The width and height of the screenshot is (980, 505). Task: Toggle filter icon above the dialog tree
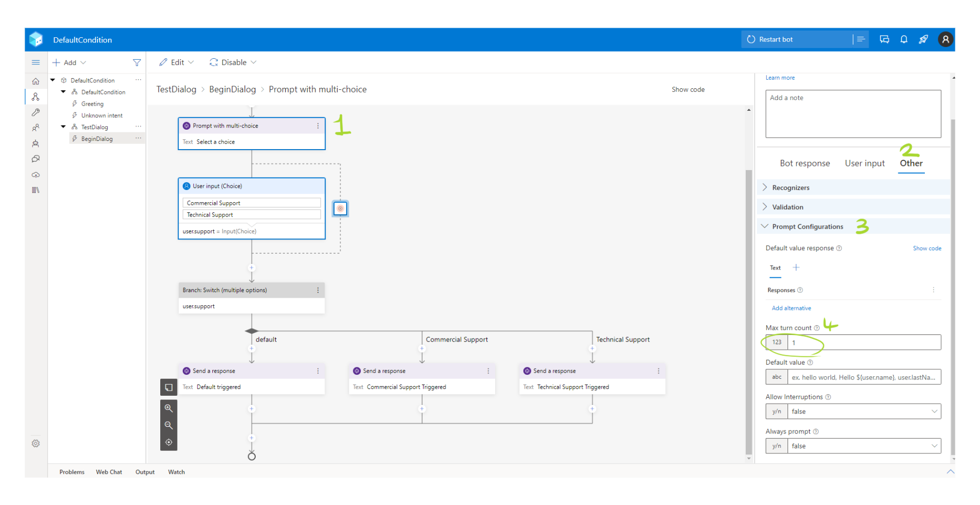pyautogui.click(x=137, y=62)
